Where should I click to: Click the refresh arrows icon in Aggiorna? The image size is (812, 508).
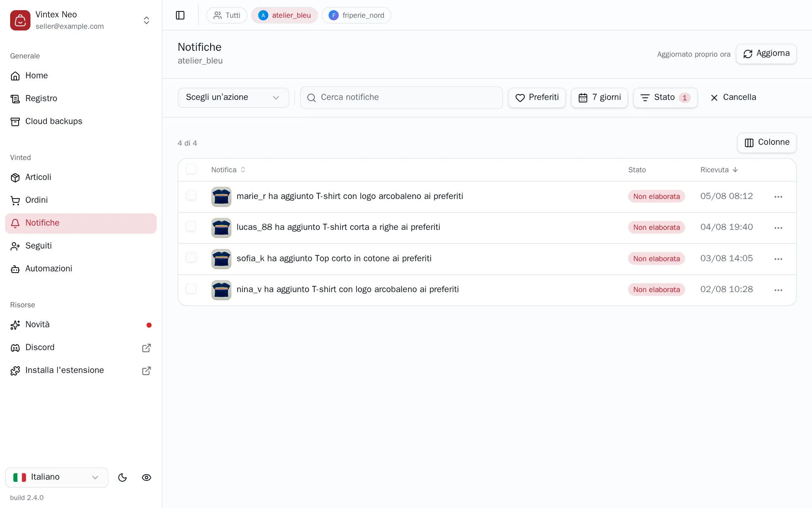pyautogui.click(x=748, y=54)
